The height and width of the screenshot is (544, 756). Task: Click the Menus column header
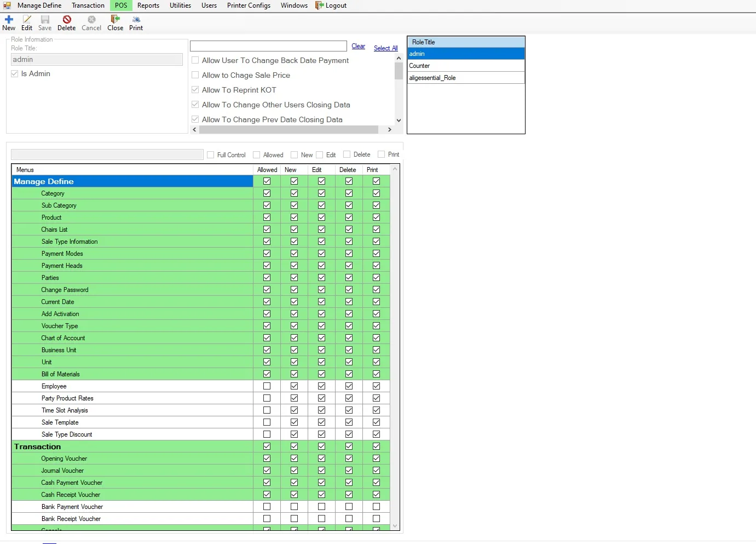point(132,170)
